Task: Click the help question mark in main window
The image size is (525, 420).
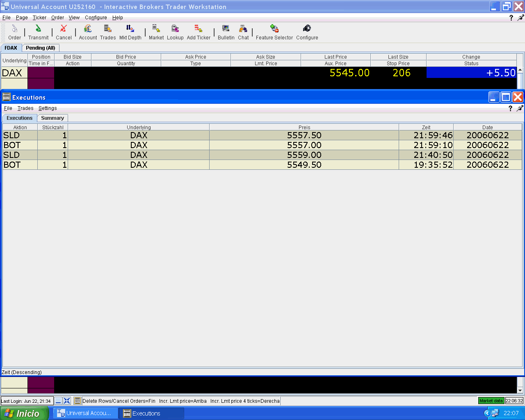Action: pos(511,18)
